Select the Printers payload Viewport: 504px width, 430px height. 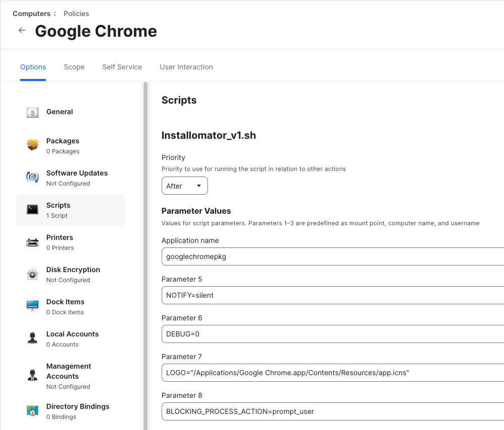[x=70, y=242]
